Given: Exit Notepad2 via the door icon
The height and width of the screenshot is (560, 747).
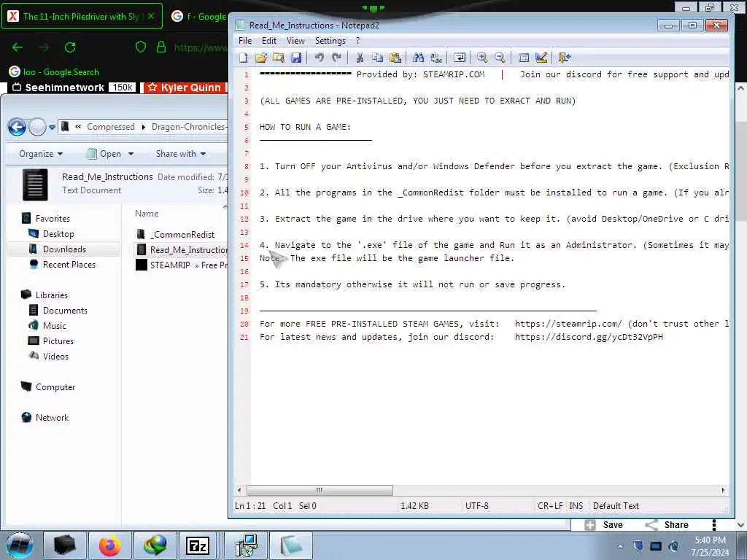Looking at the screenshot, I should click(565, 58).
